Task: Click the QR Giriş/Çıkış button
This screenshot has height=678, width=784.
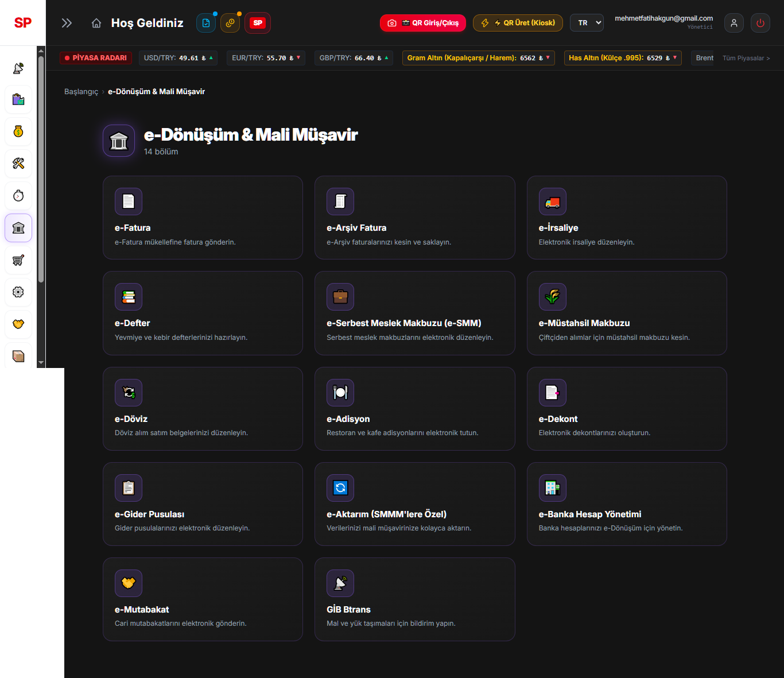Action: [423, 23]
